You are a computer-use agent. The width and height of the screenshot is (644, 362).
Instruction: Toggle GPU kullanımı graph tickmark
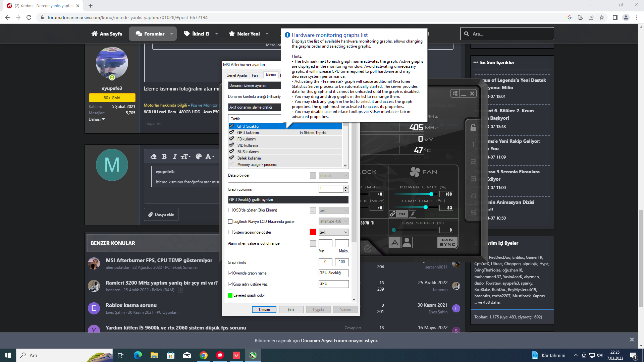point(231,132)
